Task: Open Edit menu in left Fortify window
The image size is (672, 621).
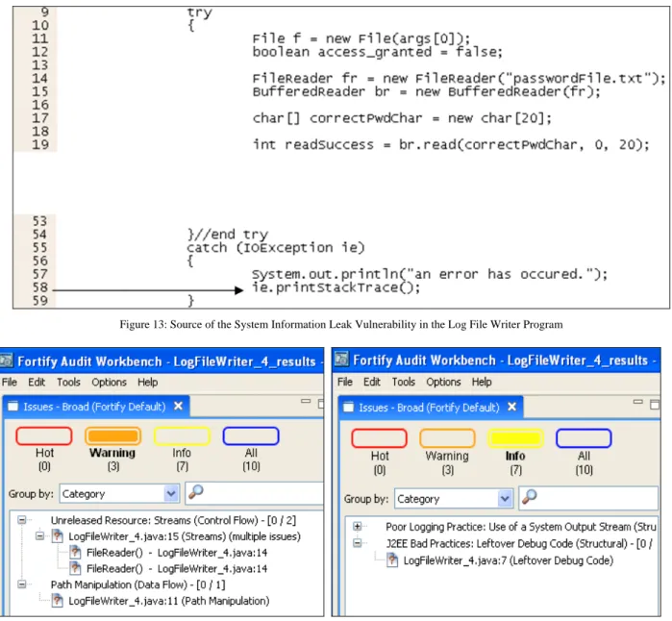Action: click(37, 382)
